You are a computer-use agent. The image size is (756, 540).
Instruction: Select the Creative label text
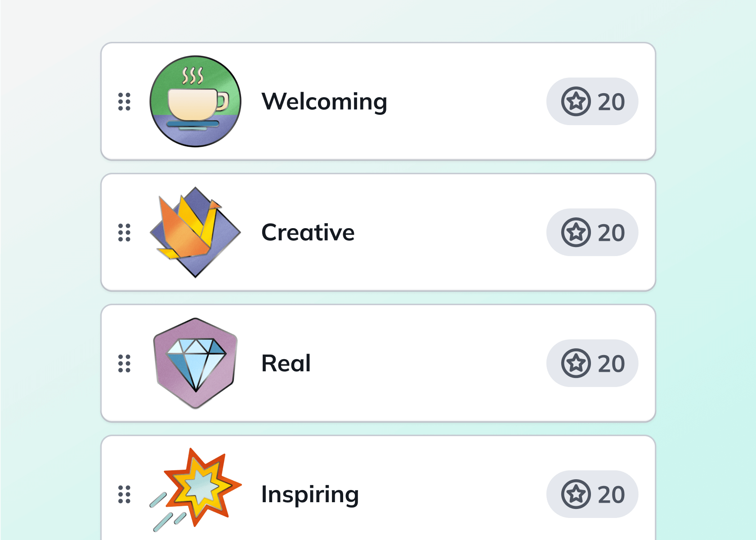click(308, 233)
